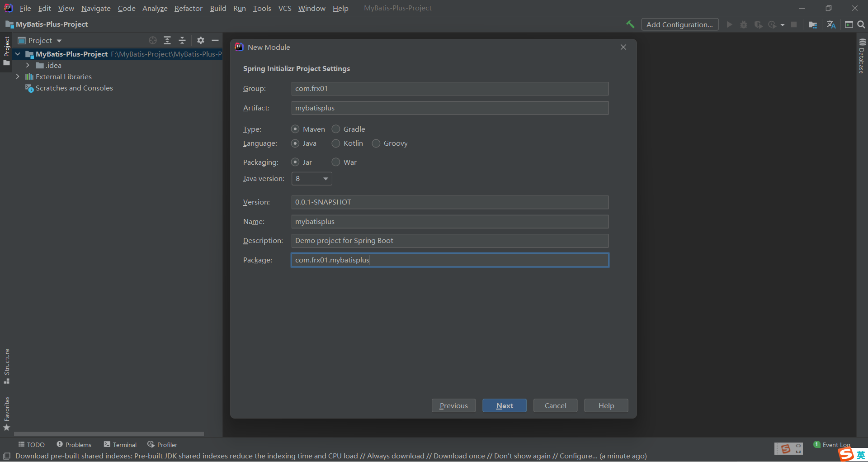
Task: Click the Translate icon in toolbar
Action: (x=831, y=24)
